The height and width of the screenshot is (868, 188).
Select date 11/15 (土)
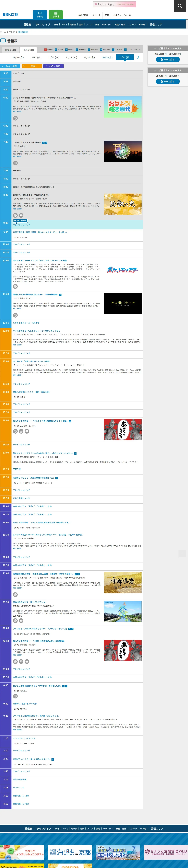107,58
